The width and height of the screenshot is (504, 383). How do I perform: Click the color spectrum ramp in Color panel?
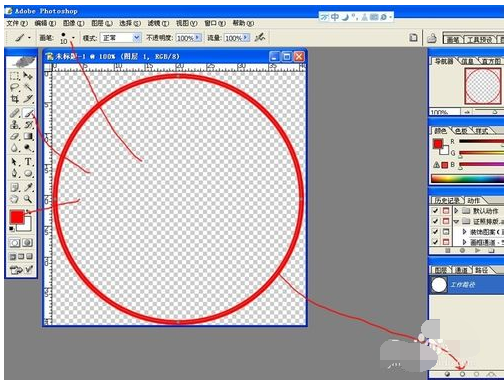(x=467, y=179)
